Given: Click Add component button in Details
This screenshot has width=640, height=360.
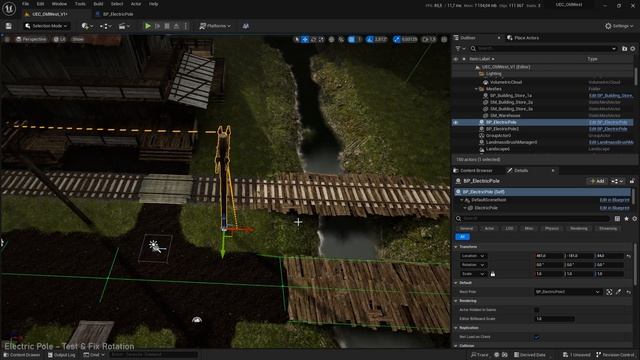Looking at the screenshot, I should [x=597, y=181].
